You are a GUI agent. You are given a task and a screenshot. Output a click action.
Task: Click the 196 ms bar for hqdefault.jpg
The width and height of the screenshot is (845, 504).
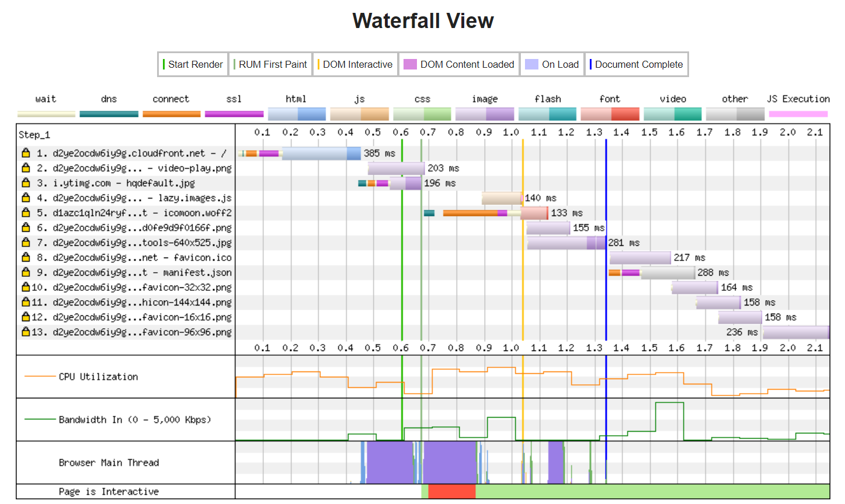(x=405, y=183)
